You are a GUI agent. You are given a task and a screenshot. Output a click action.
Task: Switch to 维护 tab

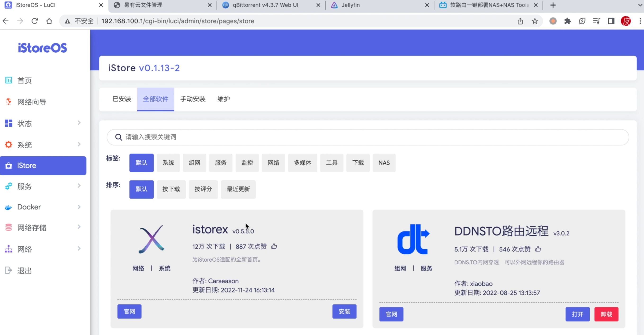click(224, 99)
